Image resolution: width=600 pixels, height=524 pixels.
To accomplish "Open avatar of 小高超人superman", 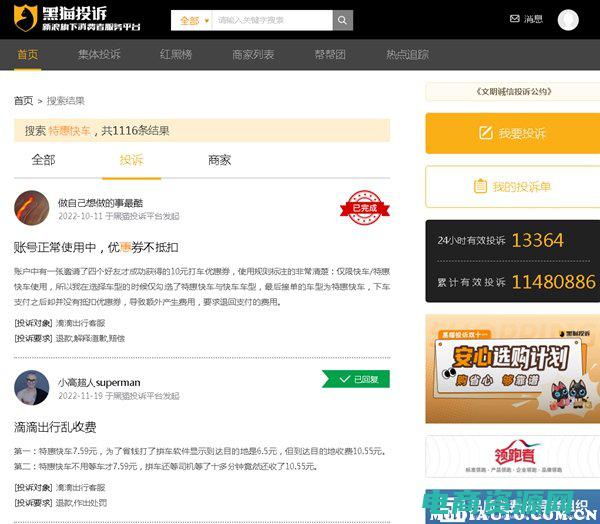I will (x=32, y=387).
